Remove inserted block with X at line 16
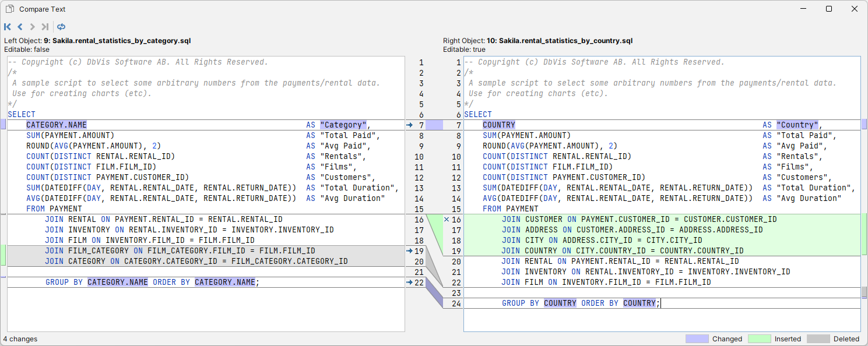Image resolution: width=868 pixels, height=346 pixels. [447, 220]
